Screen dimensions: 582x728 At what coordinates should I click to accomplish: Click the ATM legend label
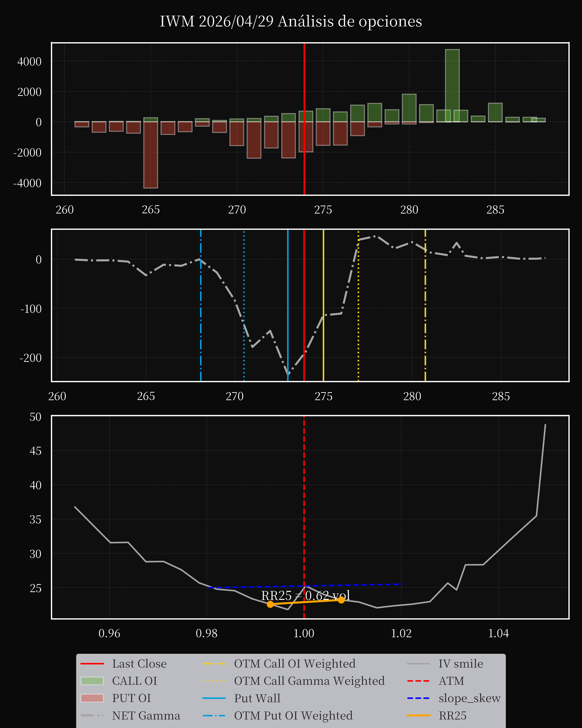[452, 681]
